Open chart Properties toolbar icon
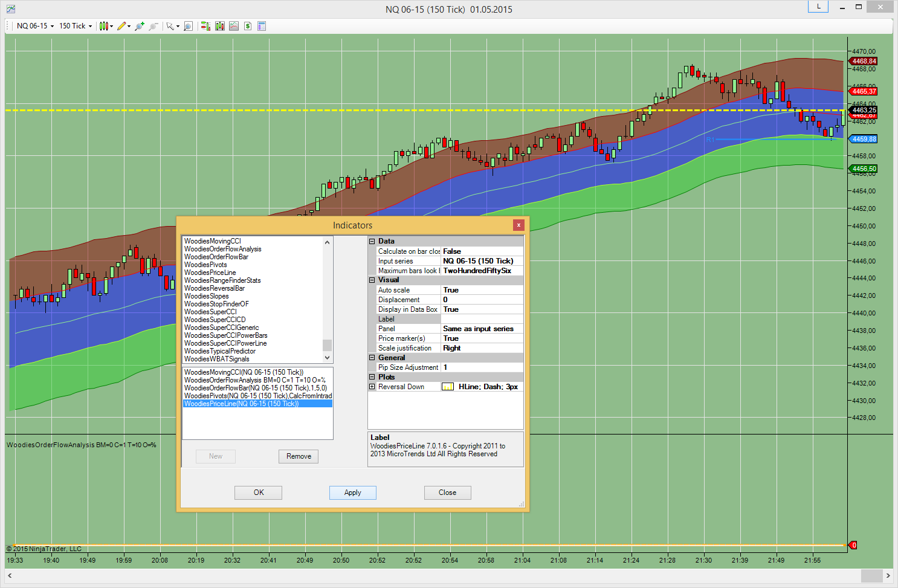Image resolution: width=898 pixels, height=588 pixels. coord(262,26)
